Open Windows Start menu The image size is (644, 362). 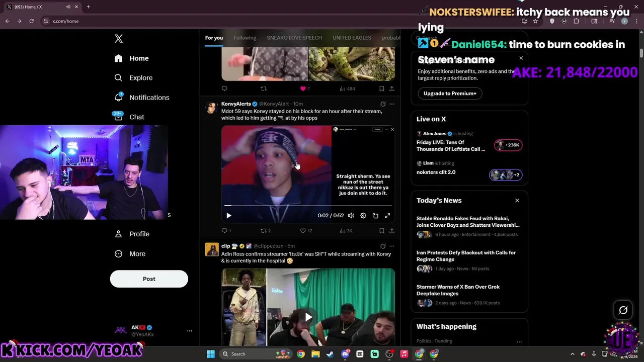[211, 354]
